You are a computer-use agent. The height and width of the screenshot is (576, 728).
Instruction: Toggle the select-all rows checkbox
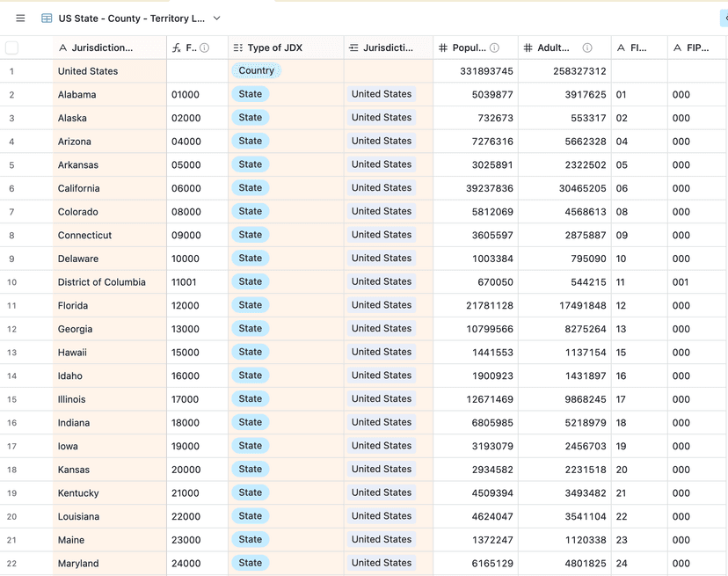coord(11,47)
